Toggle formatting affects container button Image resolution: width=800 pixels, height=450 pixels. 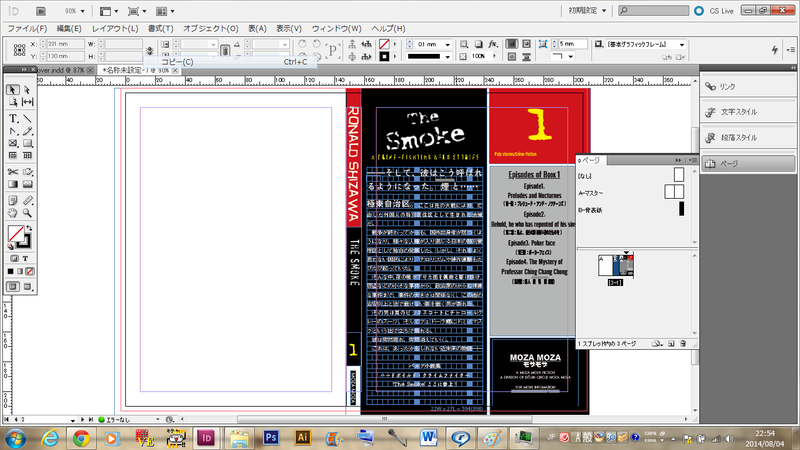click(14, 259)
